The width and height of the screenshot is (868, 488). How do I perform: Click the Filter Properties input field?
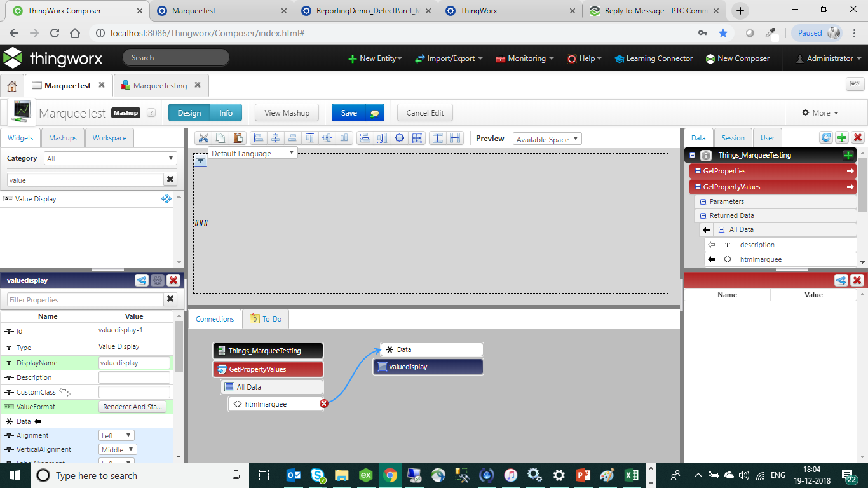click(x=85, y=299)
